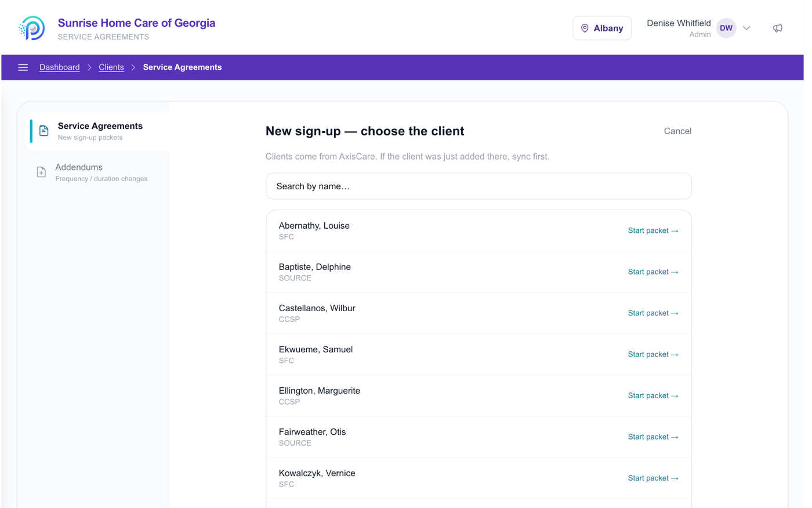Focus the Search by name field
812x508 pixels.
tap(478, 186)
